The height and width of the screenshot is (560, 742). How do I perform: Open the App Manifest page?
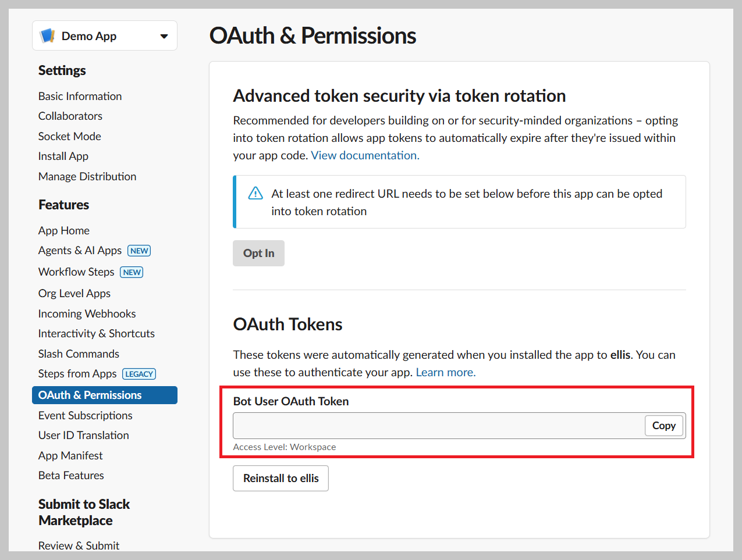click(70, 455)
